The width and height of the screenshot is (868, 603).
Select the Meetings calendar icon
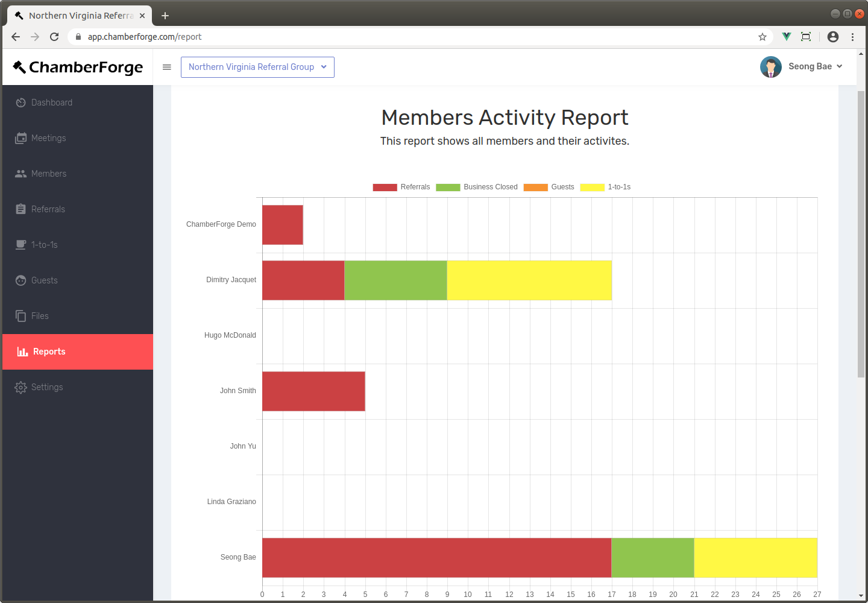[20, 137]
